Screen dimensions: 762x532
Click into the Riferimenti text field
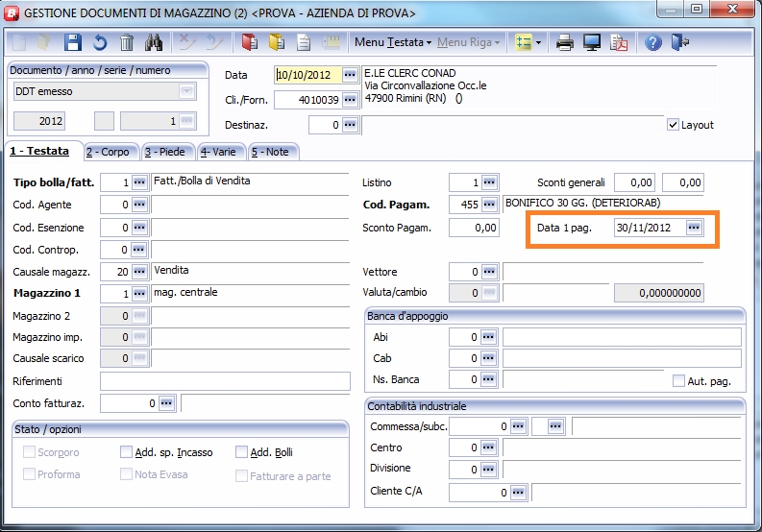click(225, 381)
